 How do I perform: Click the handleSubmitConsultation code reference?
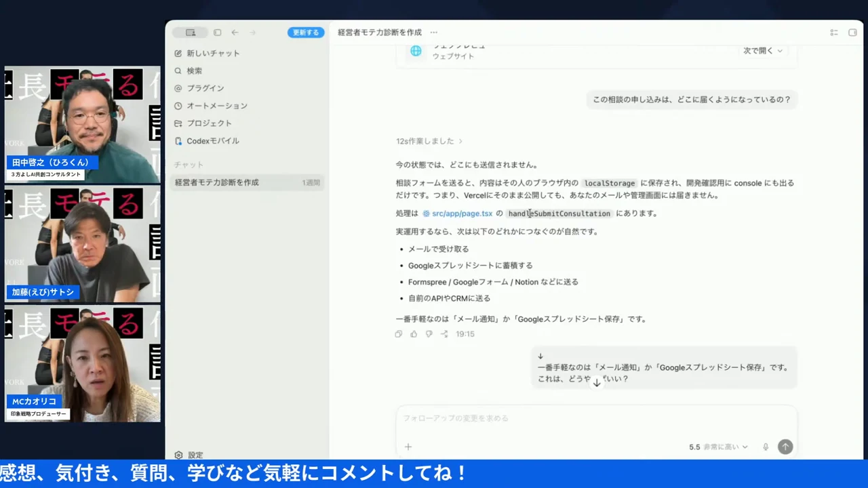[x=559, y=213]
